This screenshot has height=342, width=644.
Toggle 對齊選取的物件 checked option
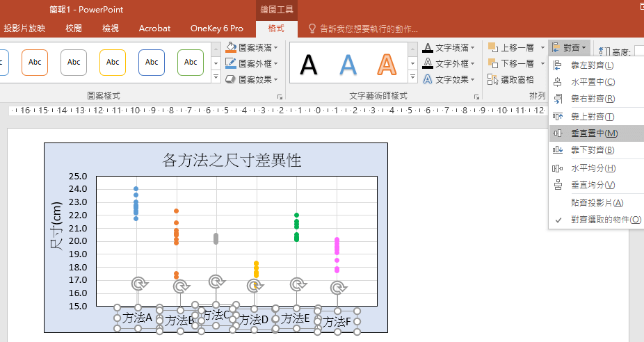[x=605, y=220]
